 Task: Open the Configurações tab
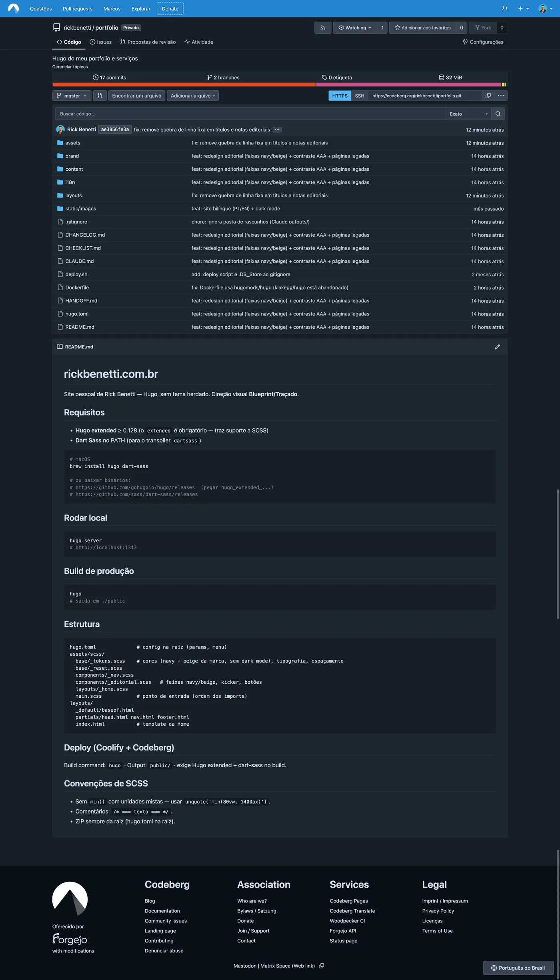[483, 42]
